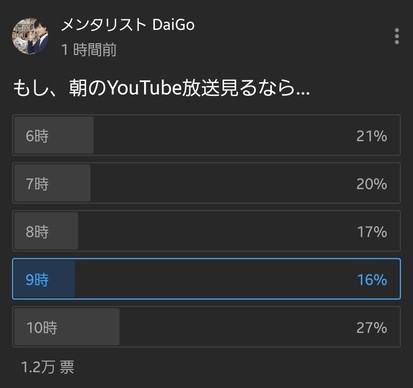Click the gray filled bar of the 8時 option
413x388 pixels.
coord(46,231)
